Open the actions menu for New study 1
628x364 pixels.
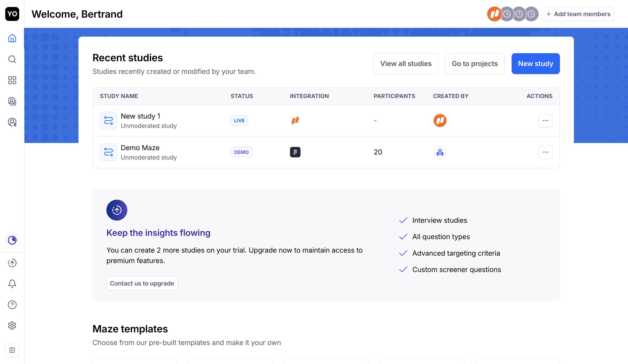[545, 121]
